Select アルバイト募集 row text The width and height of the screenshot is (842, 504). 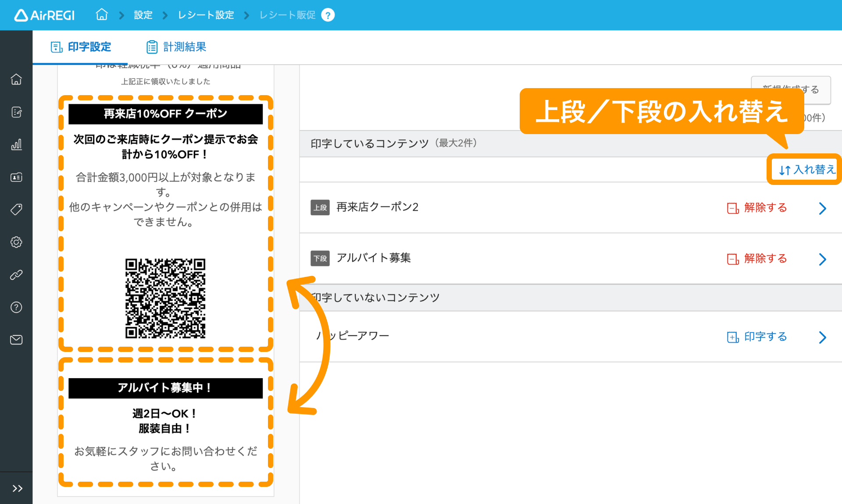(x=374, y=258)
